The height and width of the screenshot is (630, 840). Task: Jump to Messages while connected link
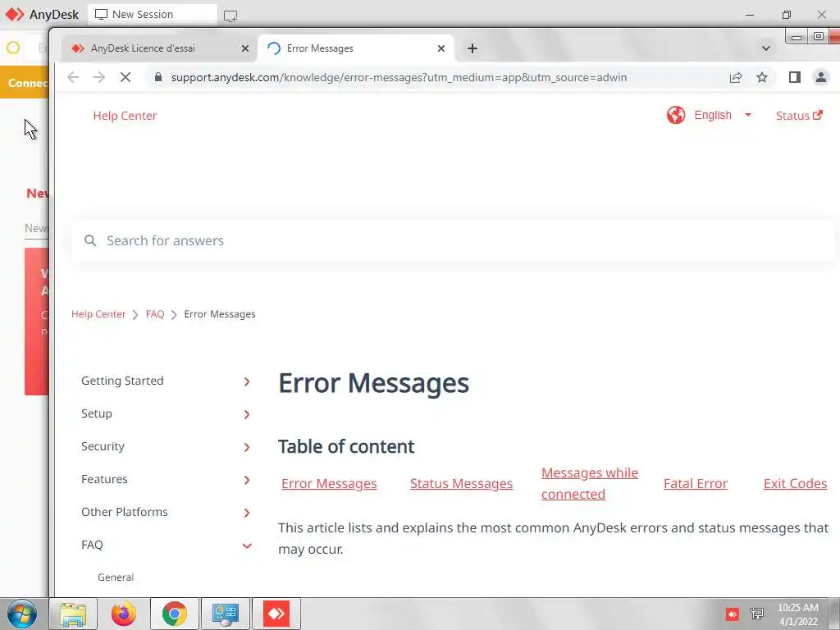point(590,483)
